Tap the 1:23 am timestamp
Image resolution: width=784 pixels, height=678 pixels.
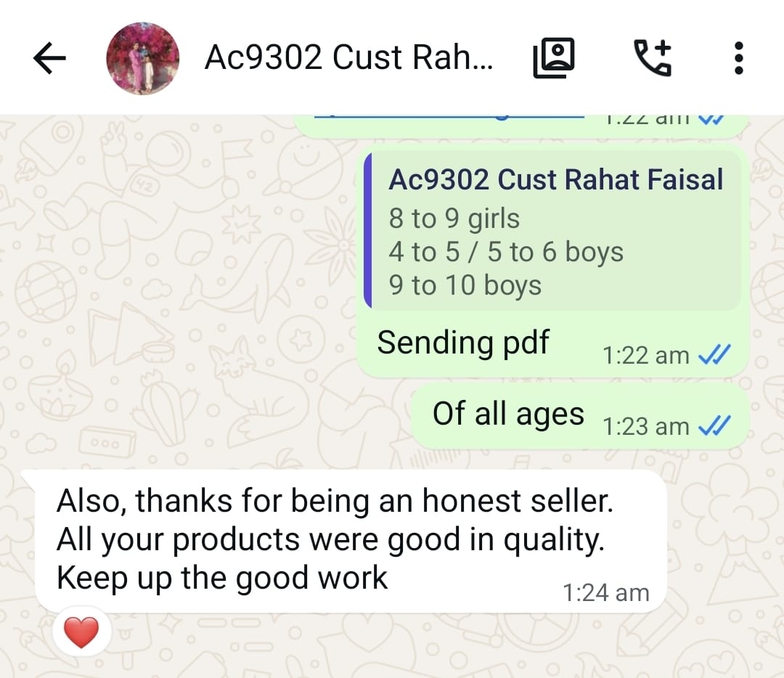pyautogui.click(x=645, y=427)
